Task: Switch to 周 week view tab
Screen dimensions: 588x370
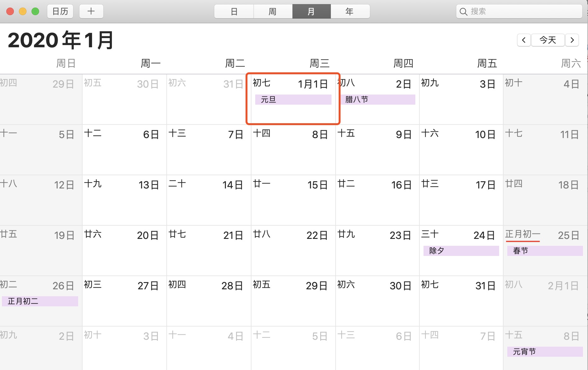Action: click(x=273, y=12)
